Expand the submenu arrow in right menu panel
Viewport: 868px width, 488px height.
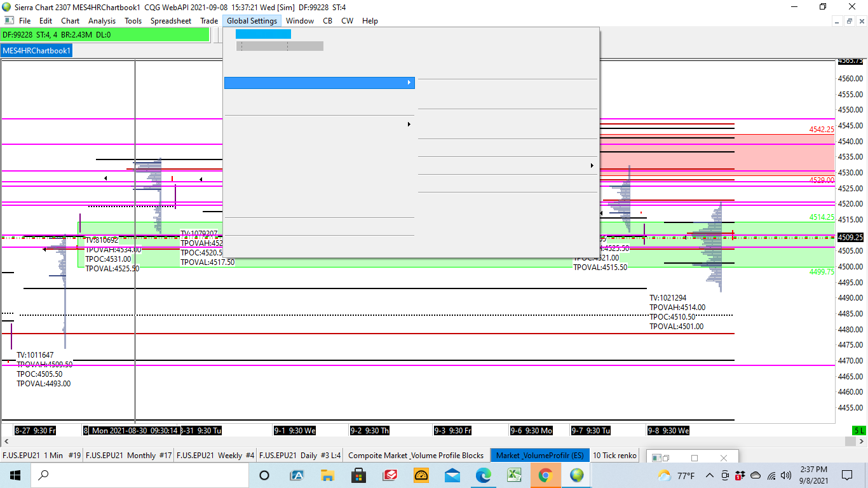592,166
